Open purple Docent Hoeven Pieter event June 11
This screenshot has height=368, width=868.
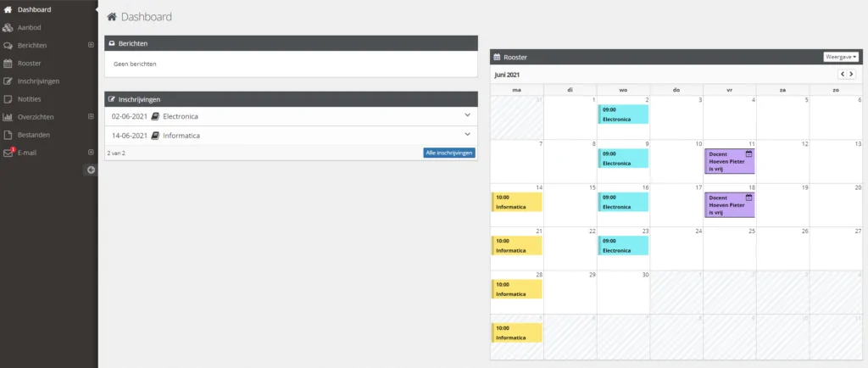tap(729, 161)
